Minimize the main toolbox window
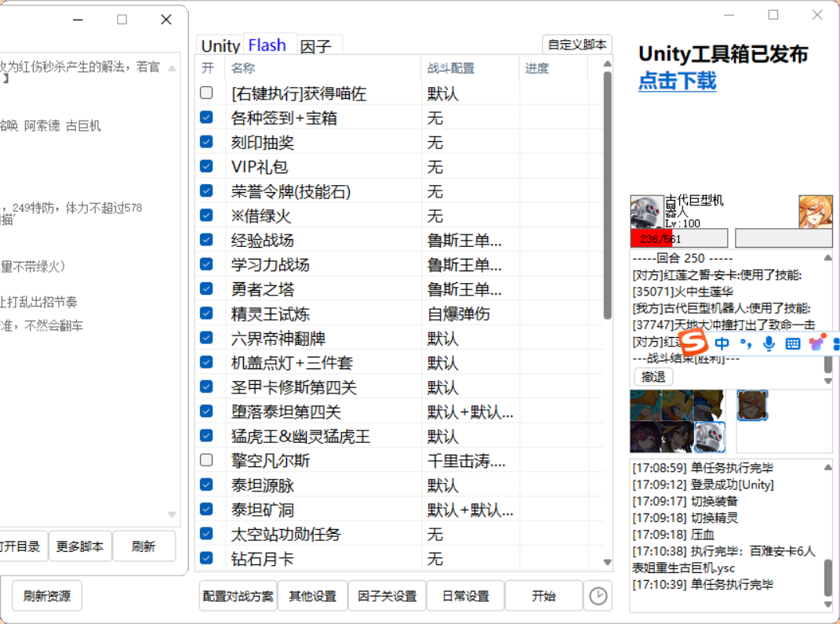 (729, 15)
